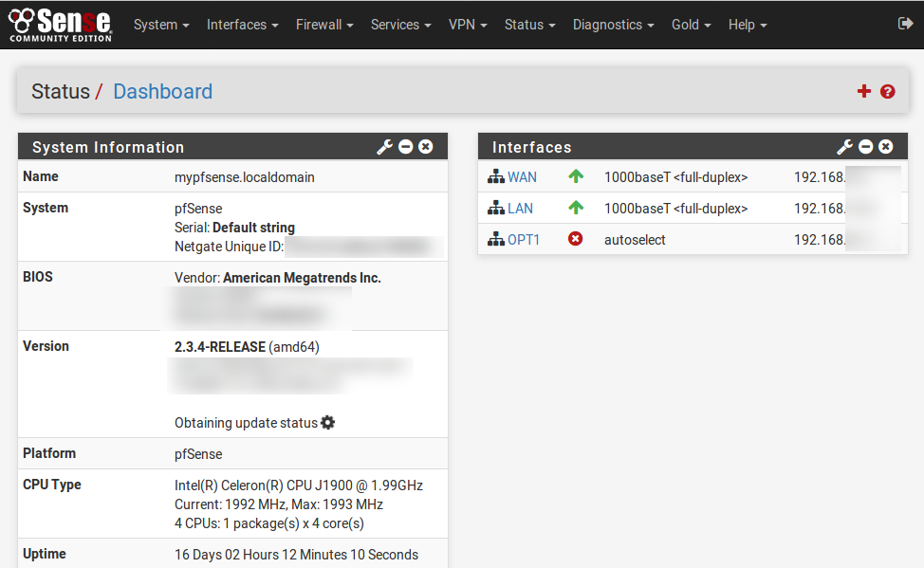Viewport: 924px width, 568px height.
Task: Click the autoselect text in OPT1 row
Action: (635, 240)
